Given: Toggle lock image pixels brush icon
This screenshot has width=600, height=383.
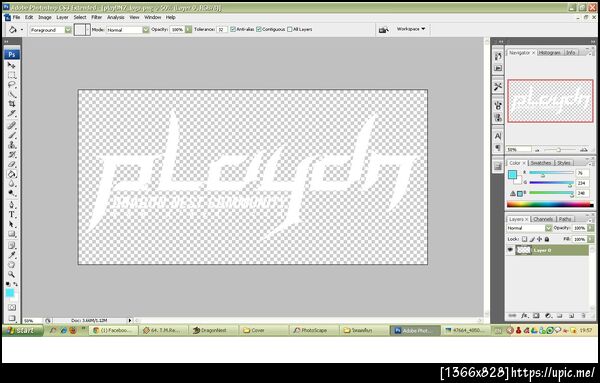Looking at the screenshot, I should click(x=532, y=239).
